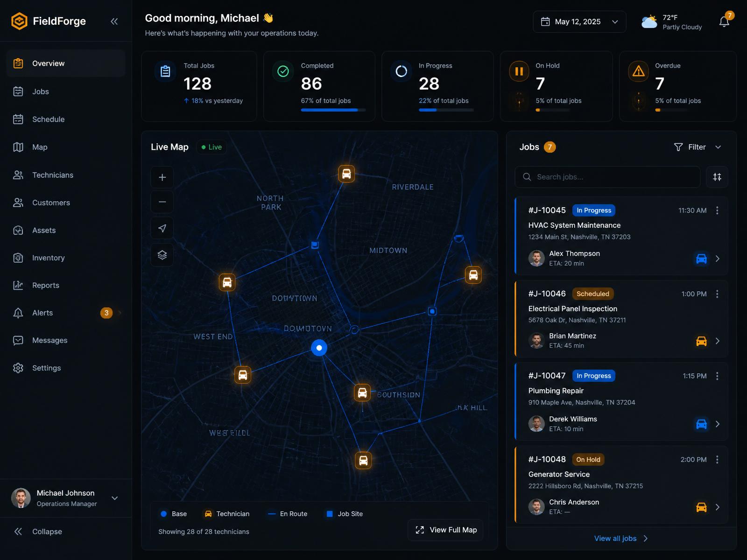This screenshot has width=747, height=560.
Task: Expand Michael Johnson account menu
Action: click(x=114, y=498)
